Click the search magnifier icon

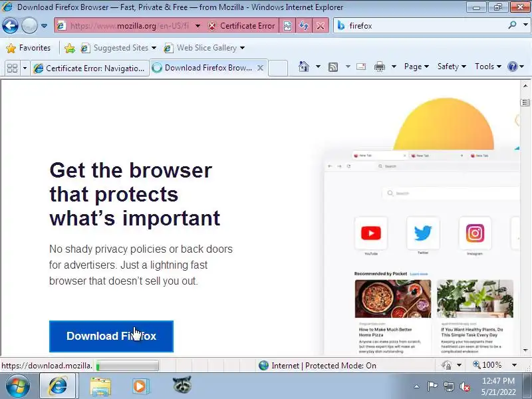point(512,25)
